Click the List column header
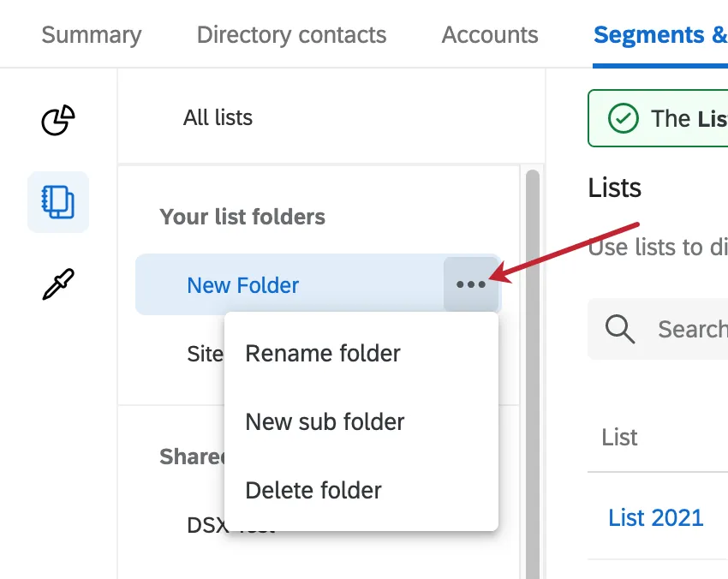 tap(620, 438)
